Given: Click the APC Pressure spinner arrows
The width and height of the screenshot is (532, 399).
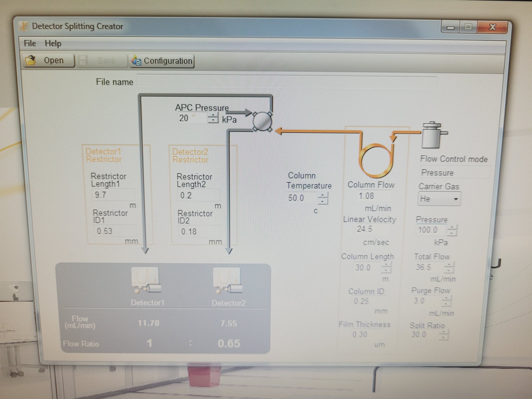Looking at the screenshot, I should pos(213,118).
